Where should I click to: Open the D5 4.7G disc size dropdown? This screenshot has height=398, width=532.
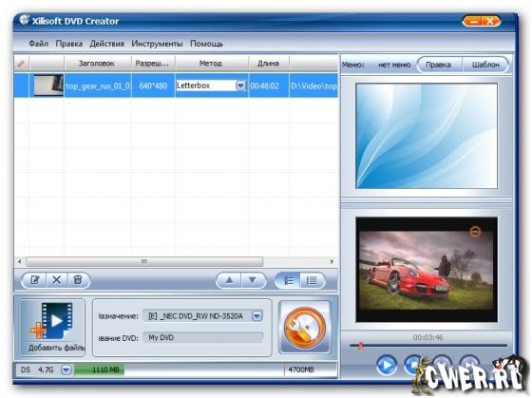(66, 370)
